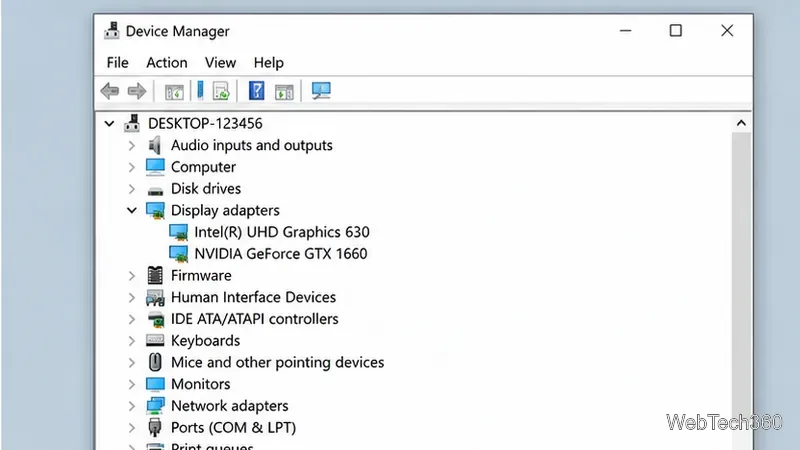Click the Ports (COM & LPT) plug icon
Viewport: 800px width, 450px height.
[155, 428]
